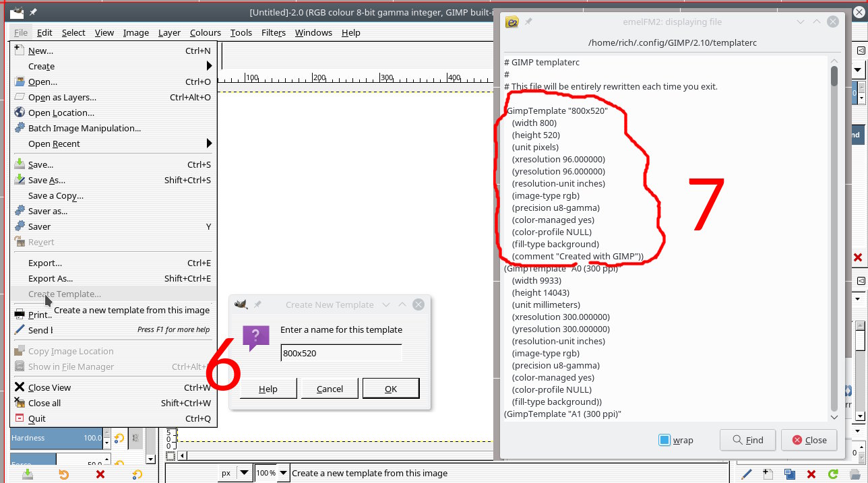Adjust the Hardness slider
Screen dimensions: 868x483
pos(57,438)
